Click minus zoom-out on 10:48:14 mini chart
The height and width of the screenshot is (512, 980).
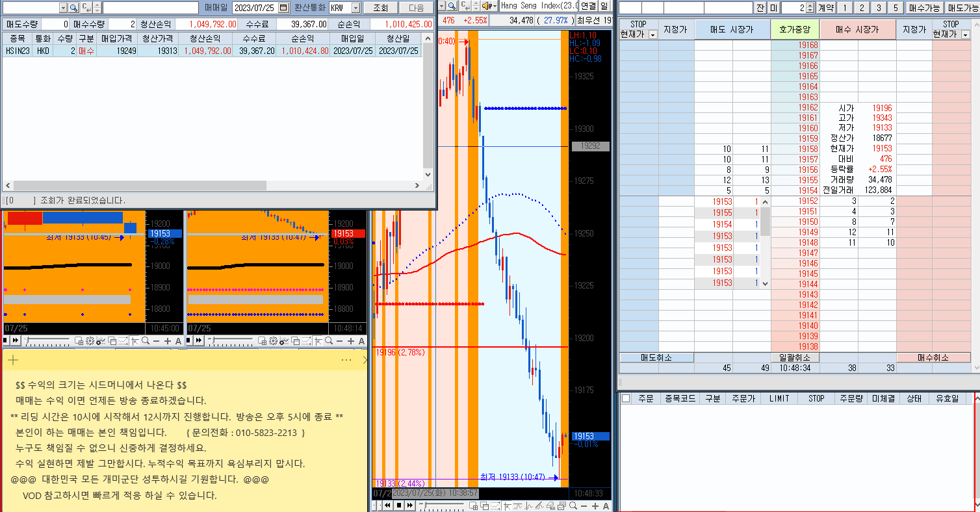(339, 340)
